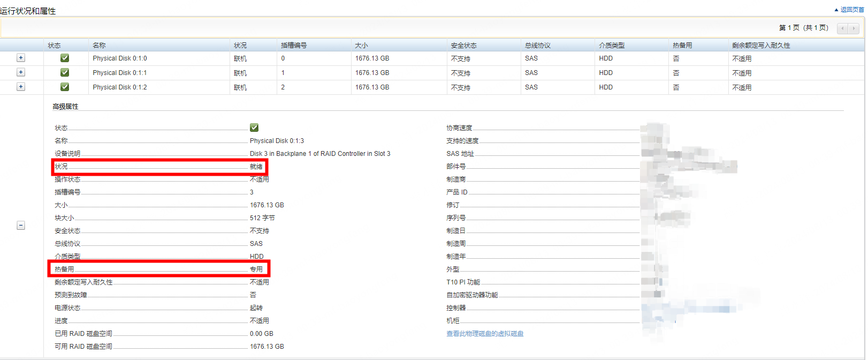The width and height of the screenshot is (868, 360).
Task: Select the Physical Disk 0:1:2 name
Action: 120,87
